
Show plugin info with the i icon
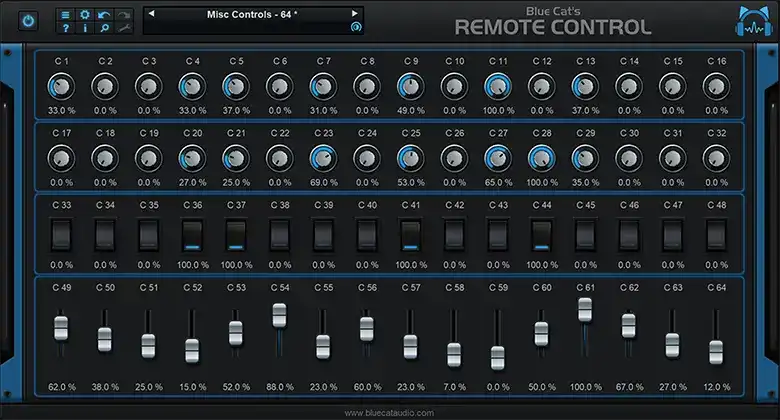pyautogui.click(x=85, y=28)
